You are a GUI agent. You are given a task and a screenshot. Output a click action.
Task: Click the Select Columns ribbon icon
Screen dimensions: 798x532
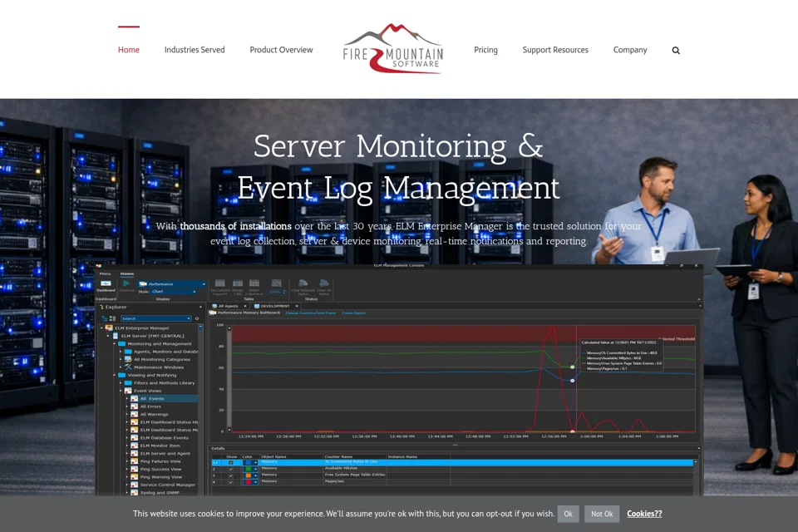(x=254, y=283)
